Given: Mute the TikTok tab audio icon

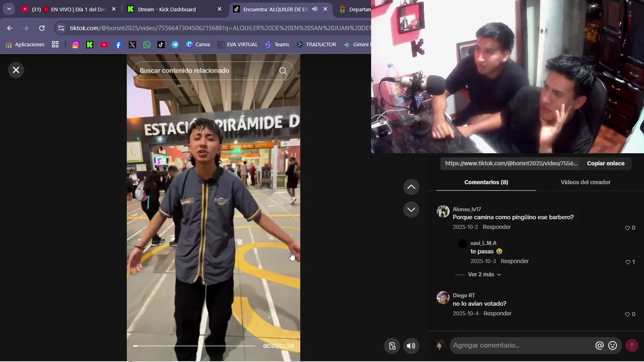Looking at the screenshot, I should (314, 9).
